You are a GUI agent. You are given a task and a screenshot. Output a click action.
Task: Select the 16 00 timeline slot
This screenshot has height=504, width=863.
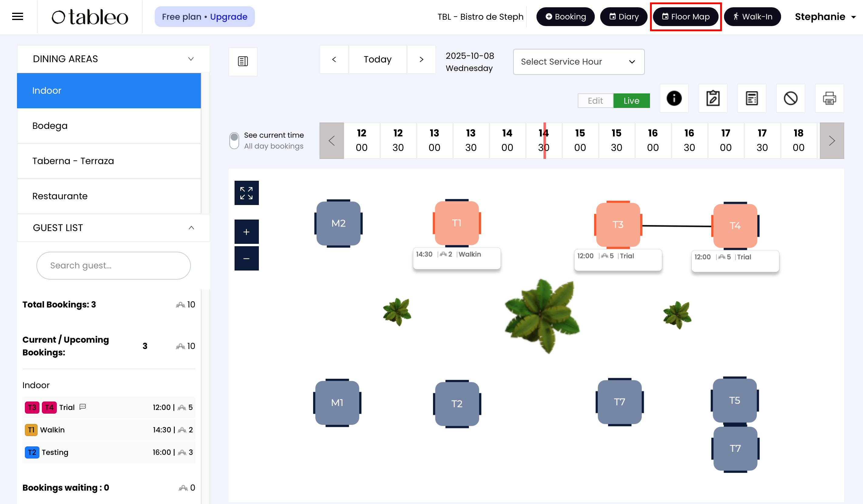(x=652, y=141)
